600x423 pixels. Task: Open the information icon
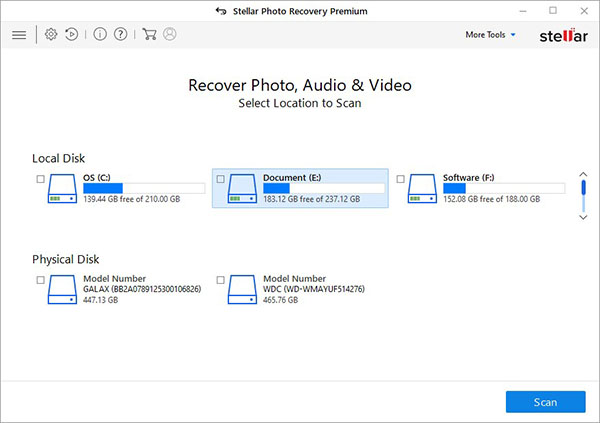(100, 34)
